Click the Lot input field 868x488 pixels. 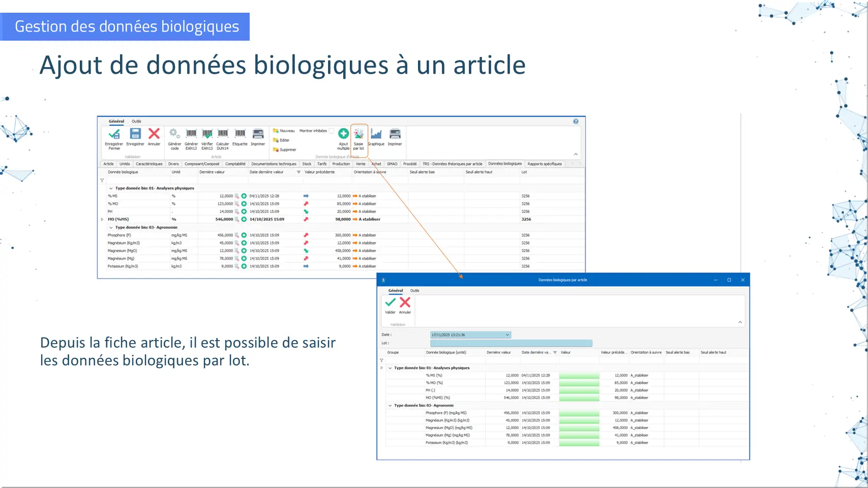[x=511, y=344]
